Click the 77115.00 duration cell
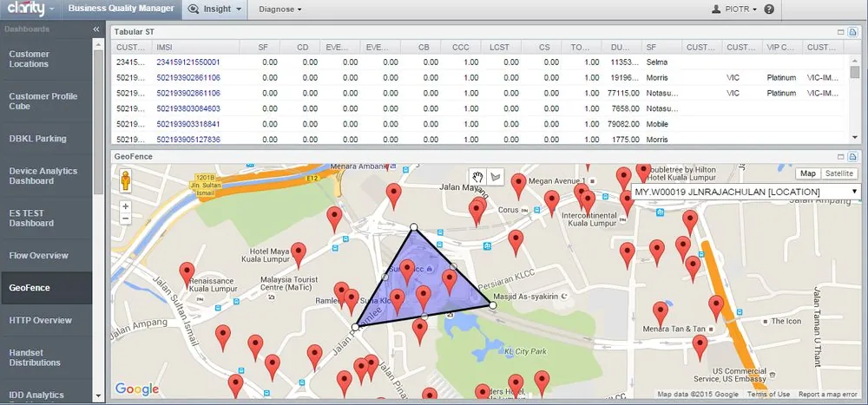Viewport: 868px width, 405px height. pos(623,93)
